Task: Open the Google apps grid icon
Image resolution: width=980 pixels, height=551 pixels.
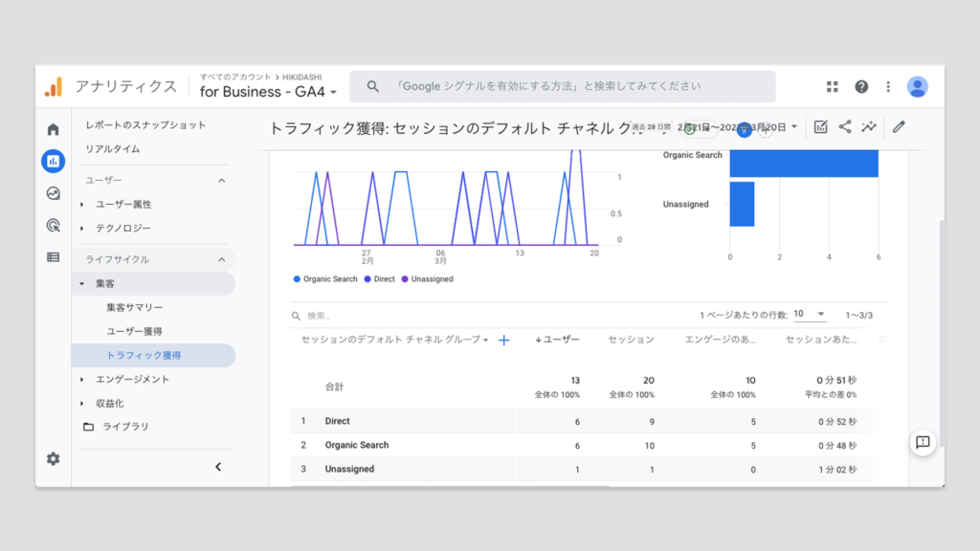Action: coord(833,87)
